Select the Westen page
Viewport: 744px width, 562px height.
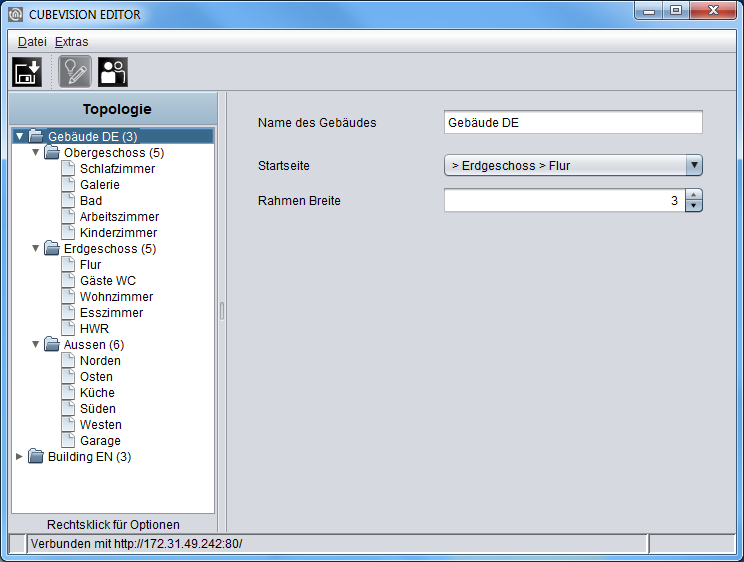pos(101,424)
